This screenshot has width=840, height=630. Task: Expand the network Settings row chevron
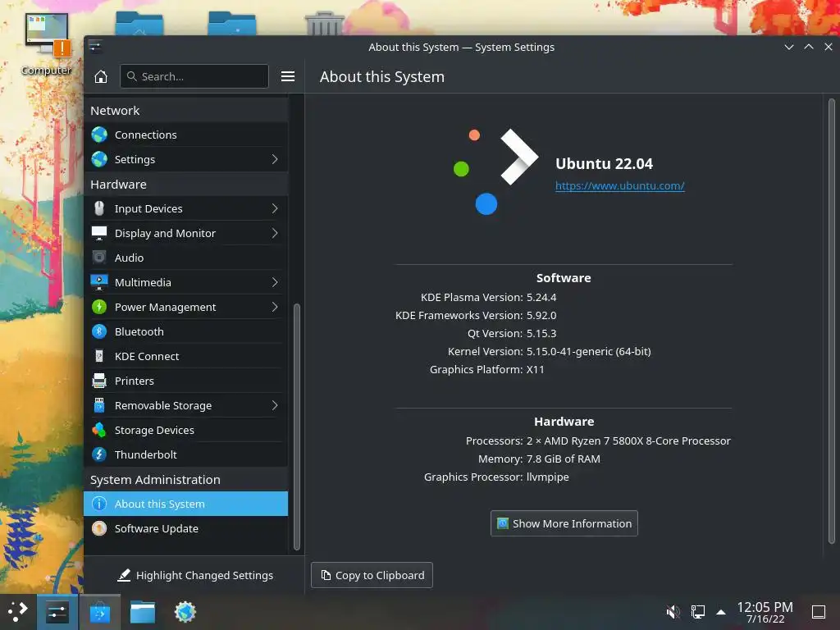pyautogui.click(x=274, y=159)
